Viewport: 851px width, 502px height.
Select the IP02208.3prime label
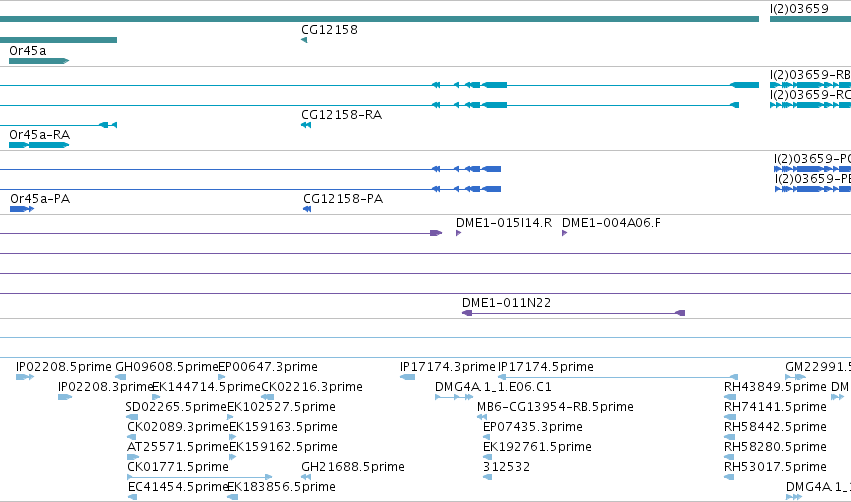pos(105,387)
